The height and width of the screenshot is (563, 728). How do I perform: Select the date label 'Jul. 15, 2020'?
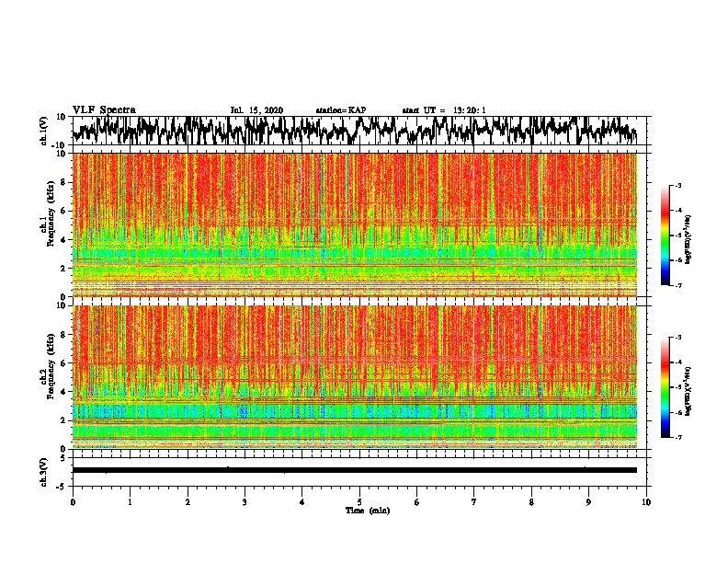coord(256,110)
